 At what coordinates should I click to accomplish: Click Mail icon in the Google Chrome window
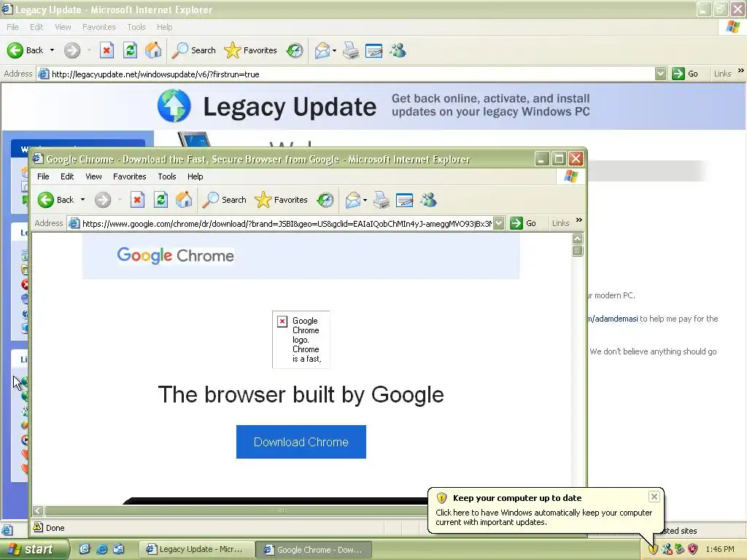[353, 200]
